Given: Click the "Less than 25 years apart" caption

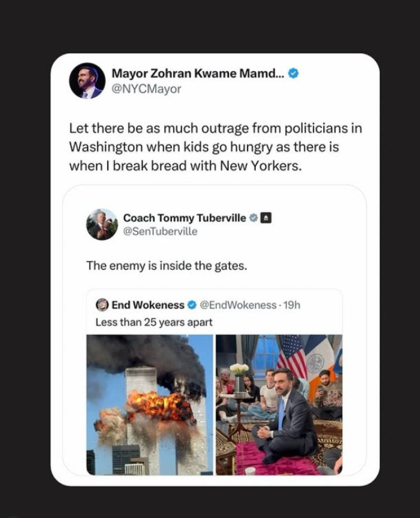Looking at the screenshot, I should [x=154, y=322].
